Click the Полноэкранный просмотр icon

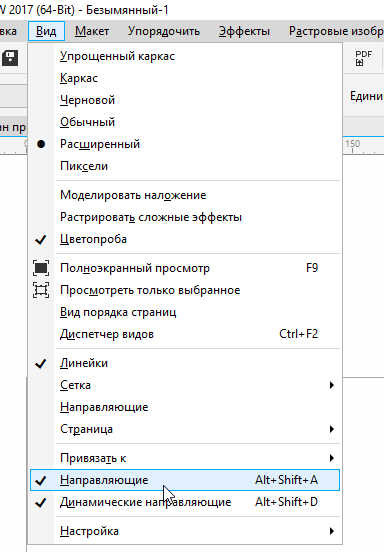point(41,268)
